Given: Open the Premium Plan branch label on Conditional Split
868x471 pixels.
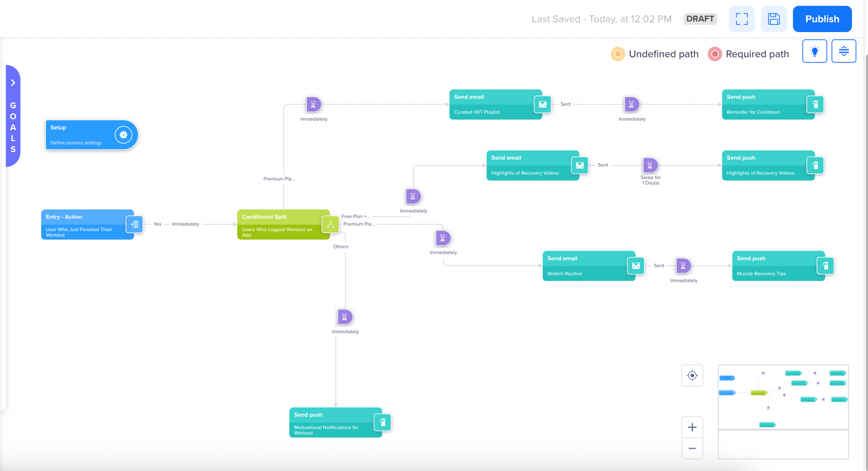Looking at the screenshot, I should [359, 224].
